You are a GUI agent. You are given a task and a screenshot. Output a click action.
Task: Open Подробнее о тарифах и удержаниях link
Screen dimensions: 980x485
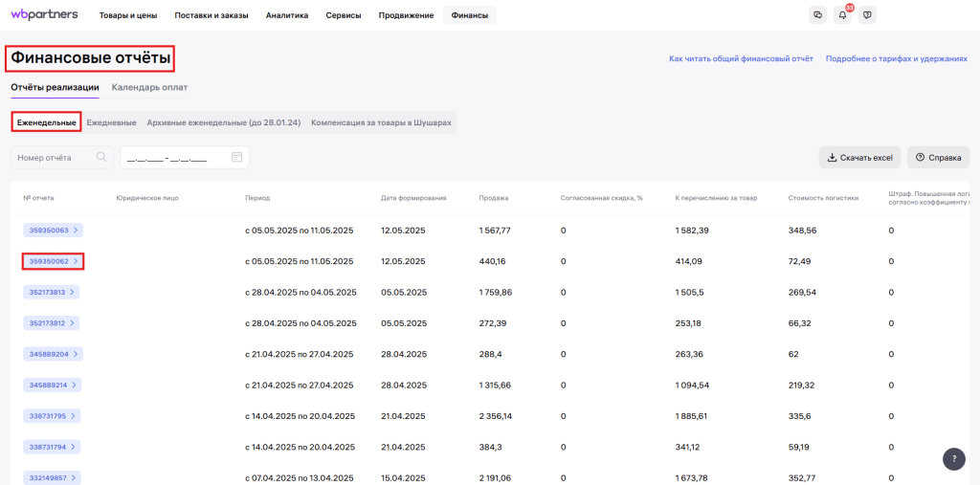pyautogui.click(x=897, y=58)
